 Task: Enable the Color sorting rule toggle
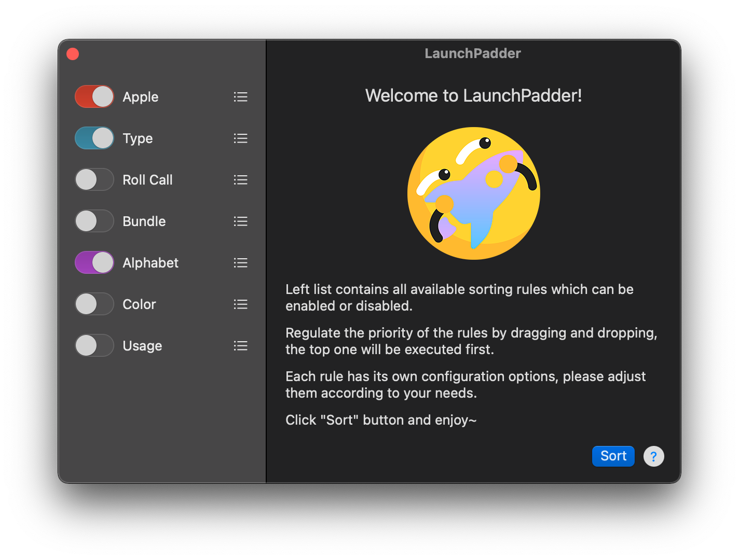tap(94, 304)
